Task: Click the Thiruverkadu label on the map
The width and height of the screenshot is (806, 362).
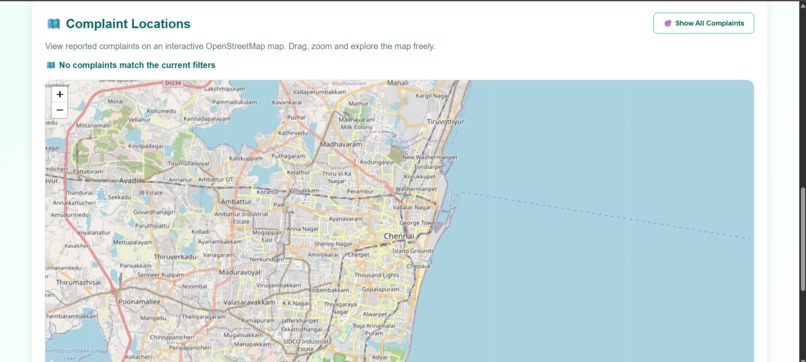Action: point(175,257)
